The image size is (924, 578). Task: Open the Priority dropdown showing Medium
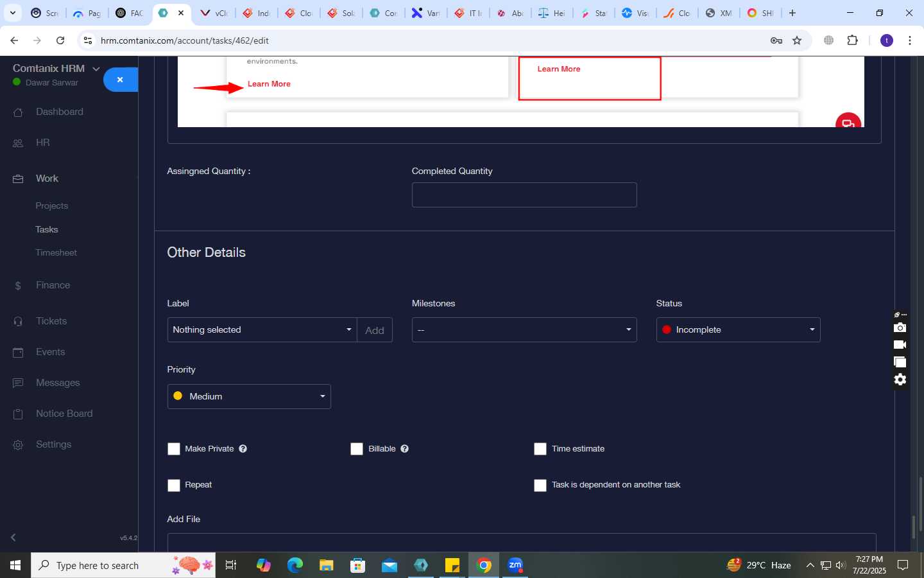tap(249, 396)
